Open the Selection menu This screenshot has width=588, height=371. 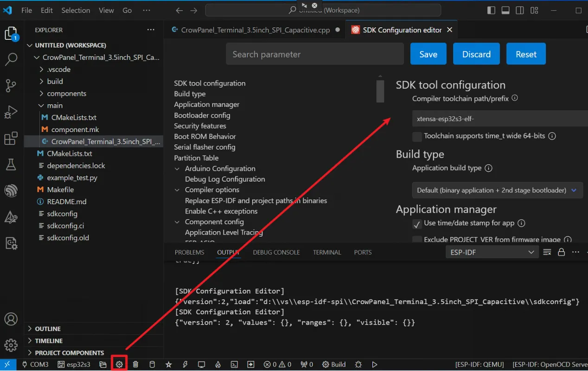76,10
